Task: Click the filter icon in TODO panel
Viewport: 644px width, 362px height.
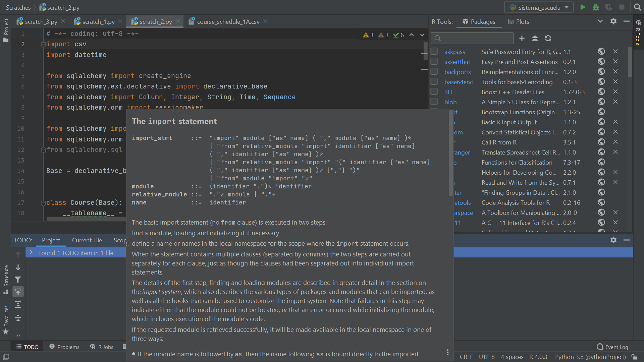Action: click(18, 280)
